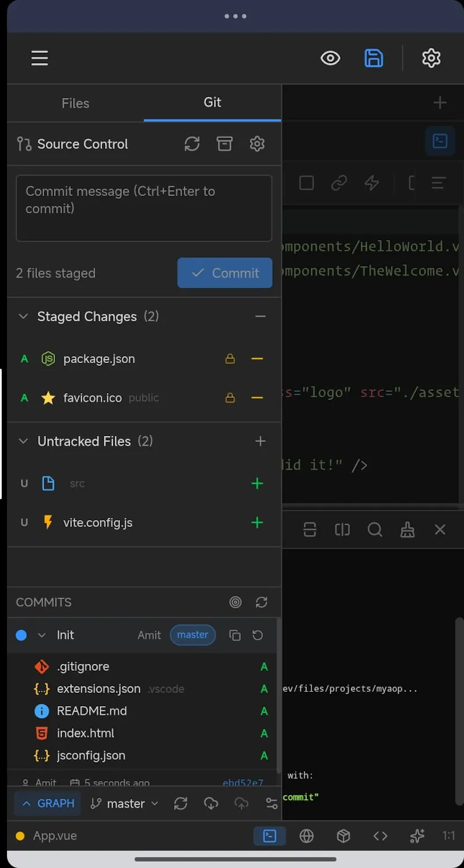The height and width of the screenshot is (868, 464).
Task: Click the 1:1 cursor position indicator
Action: coord(448,836)
